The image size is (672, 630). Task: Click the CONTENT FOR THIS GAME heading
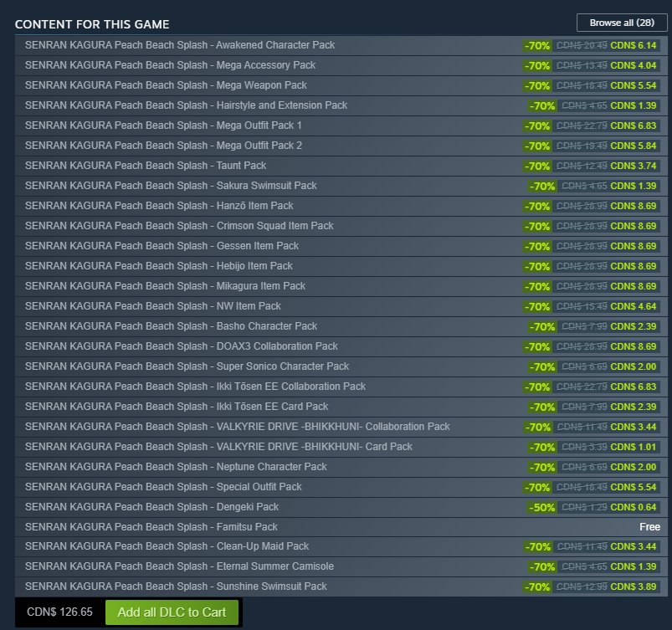tap(92, 24)
